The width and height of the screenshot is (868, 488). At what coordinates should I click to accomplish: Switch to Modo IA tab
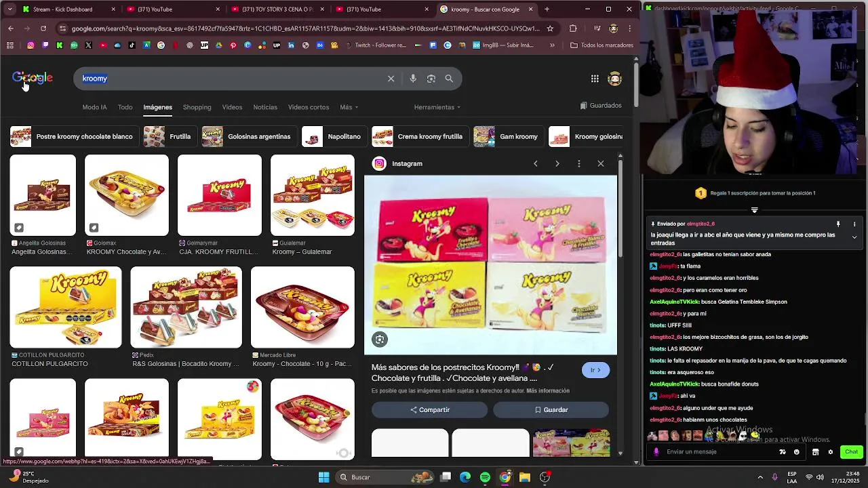pyautogui.click(x=94, y=107)
